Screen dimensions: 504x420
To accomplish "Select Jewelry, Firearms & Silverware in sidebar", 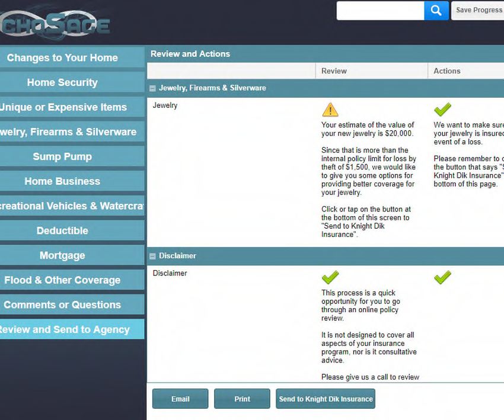I will (72, 132).
